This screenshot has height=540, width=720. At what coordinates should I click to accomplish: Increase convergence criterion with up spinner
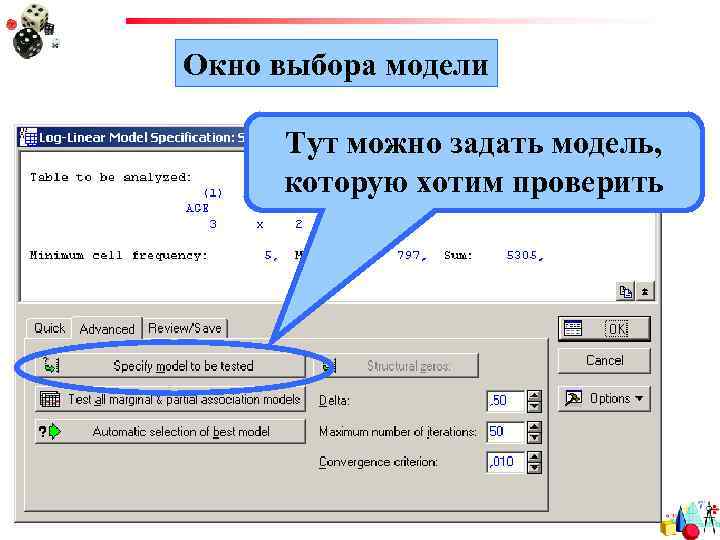pyautogui.click(x=534, y=457)
